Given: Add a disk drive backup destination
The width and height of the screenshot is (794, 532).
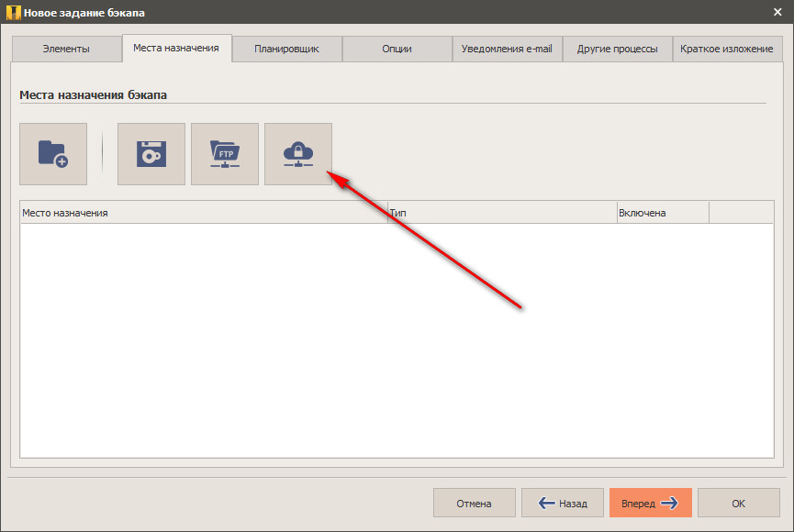Looking at the screenshot, I should (x=151, y=154).
